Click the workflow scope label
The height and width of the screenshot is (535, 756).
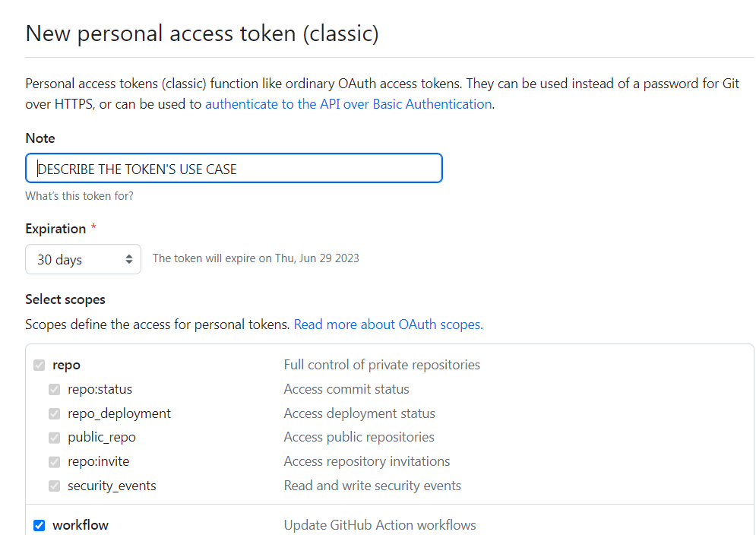click(81, 525)
